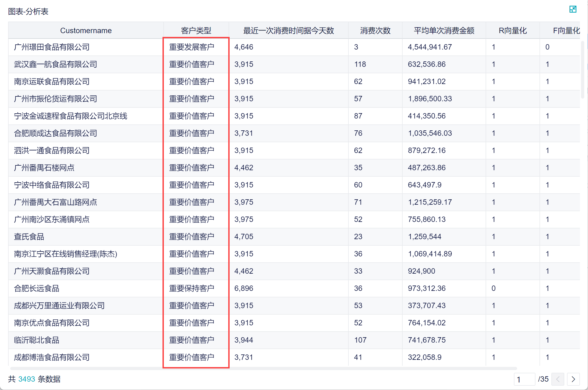Click the vertical scrollbar on the right
The image size is (588, 390).
(x=582, y=70)
